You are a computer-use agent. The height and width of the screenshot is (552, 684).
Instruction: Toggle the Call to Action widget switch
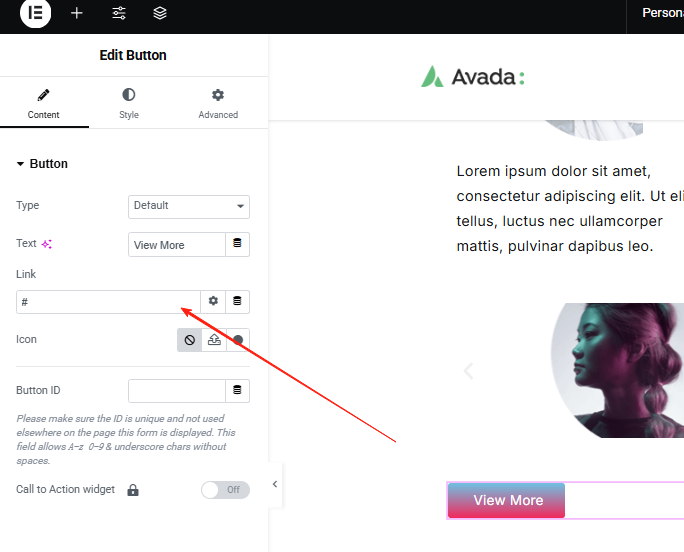pyautogui.click(x=225, y=490)
